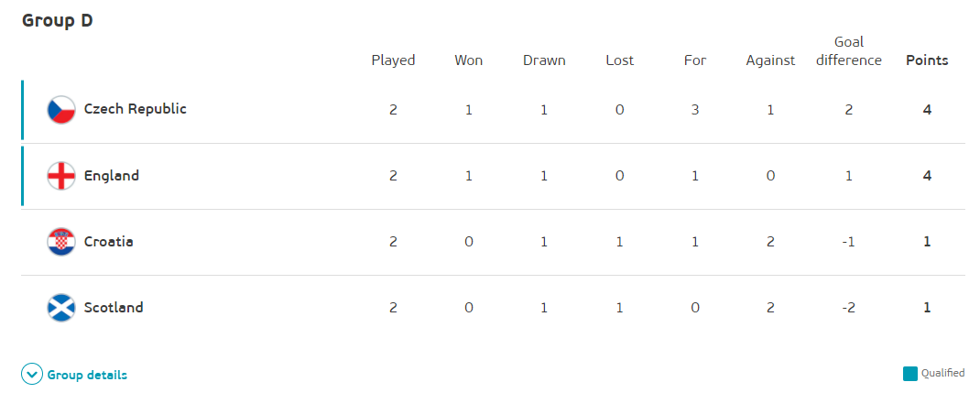Image resolution: width=980 pixels, height=393 pixels.
Task: Click the Scotland flag icon
Action: pos(60,308)
